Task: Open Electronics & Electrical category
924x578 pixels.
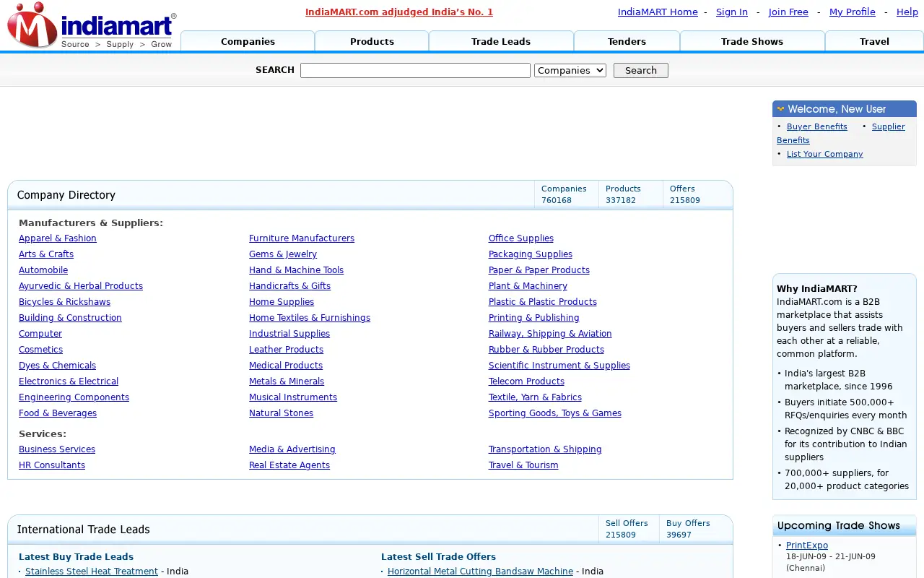Action: pos(69,381)
